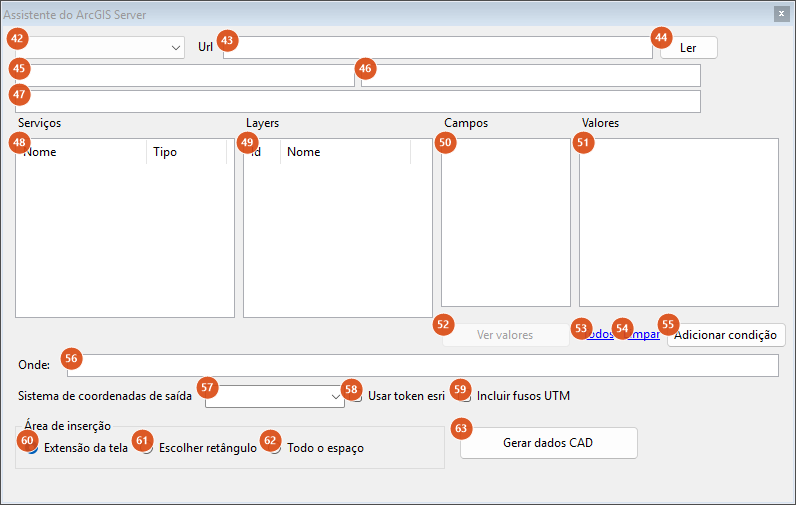The image size is (796, 505).
Task: Click the Ver valores button
Action: 505,335
